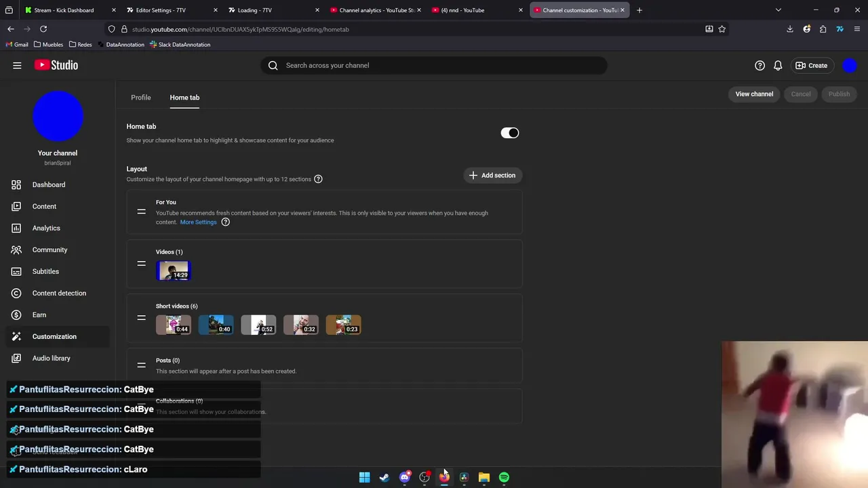Click the 0:23 short thumbnail
The image size is (868, 488).
[344, 325]
